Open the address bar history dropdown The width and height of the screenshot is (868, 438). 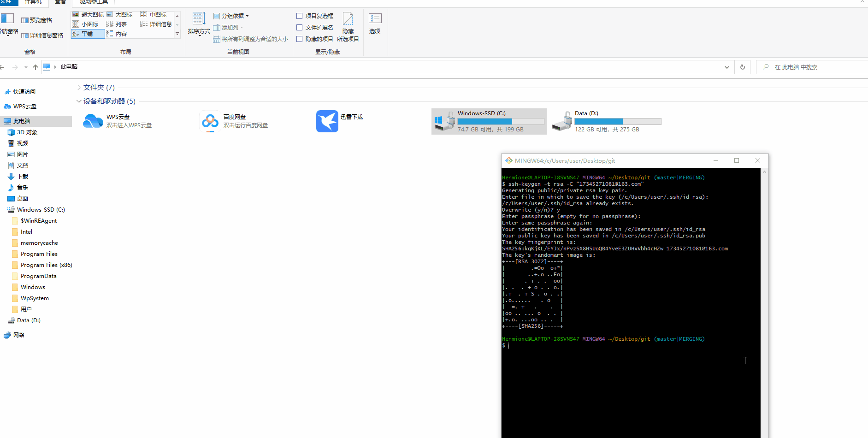[x=727, y=67]
